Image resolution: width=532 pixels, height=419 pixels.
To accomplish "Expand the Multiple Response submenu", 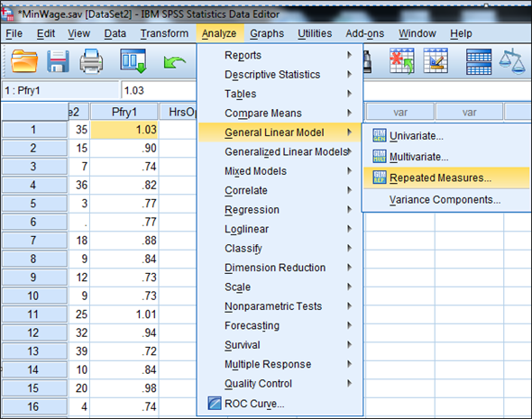I will coord(280,364).
